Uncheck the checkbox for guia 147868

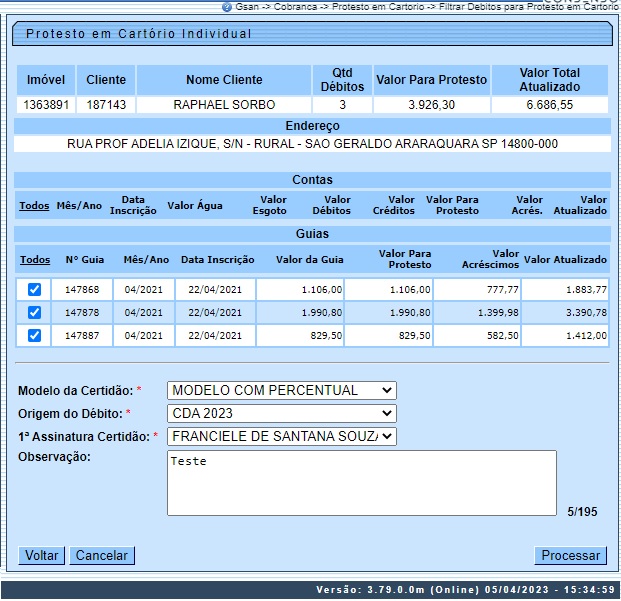[34, 289]
